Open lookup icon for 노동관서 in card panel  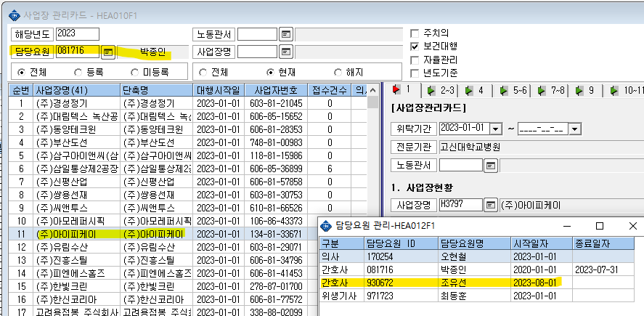click(490, 166)
